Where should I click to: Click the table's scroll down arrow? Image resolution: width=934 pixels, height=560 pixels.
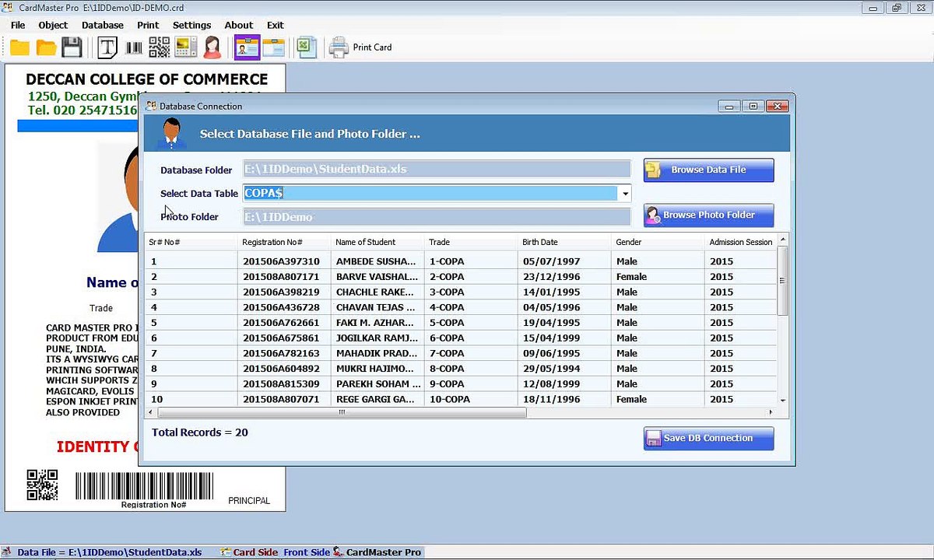(x=783, y=401)
